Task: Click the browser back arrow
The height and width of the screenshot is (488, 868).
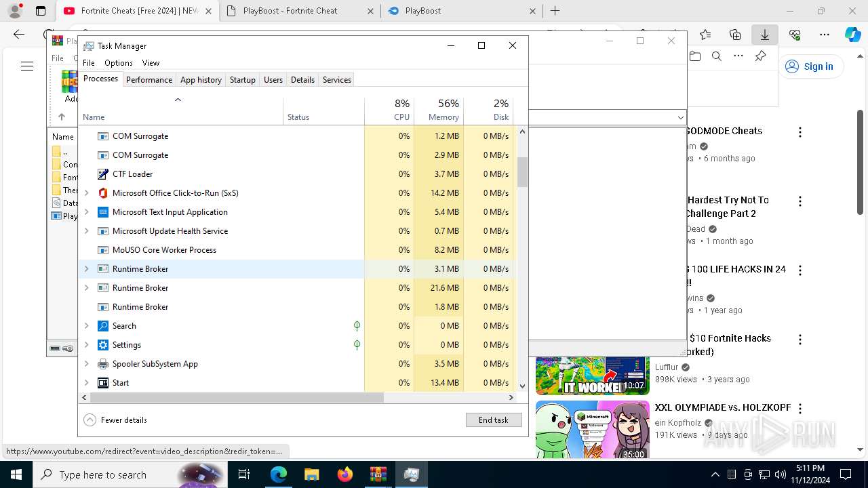Action: point(19,35)
